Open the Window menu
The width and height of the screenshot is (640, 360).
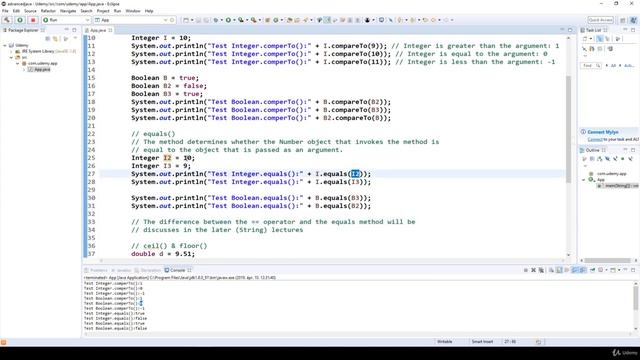[x=133, y=11]
